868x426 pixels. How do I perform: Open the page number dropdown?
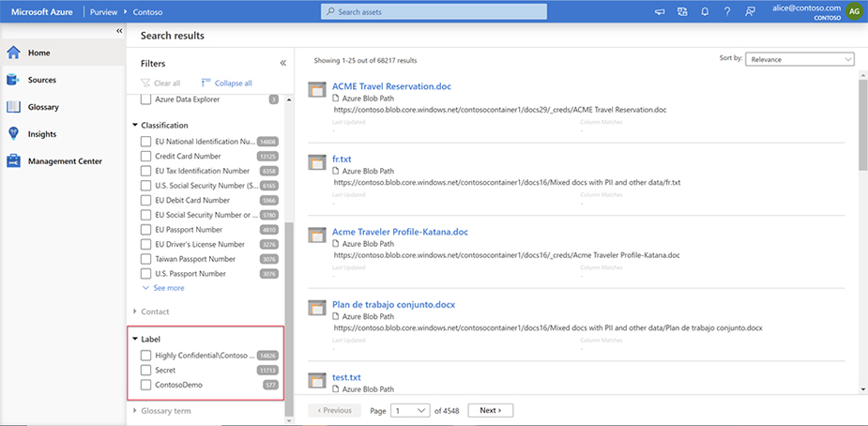click(410, 410)
